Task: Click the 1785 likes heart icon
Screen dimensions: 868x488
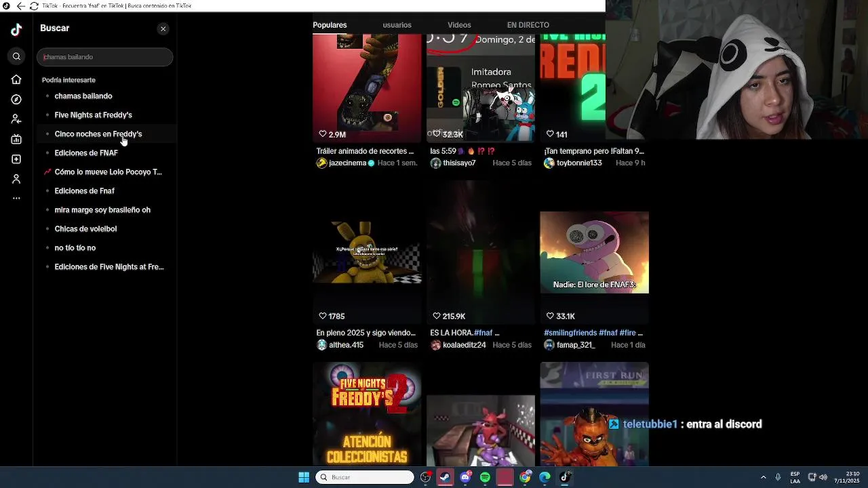Action: tap(323, 316)
